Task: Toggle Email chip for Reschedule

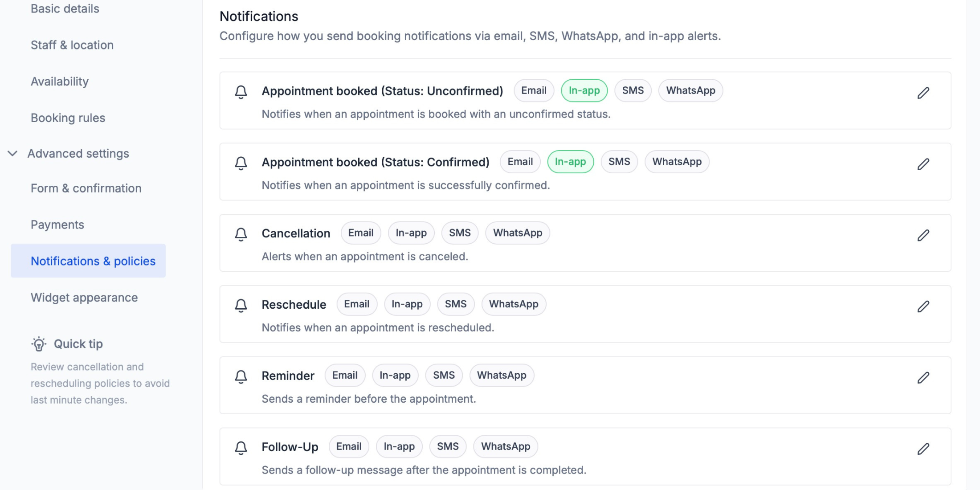Action: pyautogui.click(x=357, y=304)
